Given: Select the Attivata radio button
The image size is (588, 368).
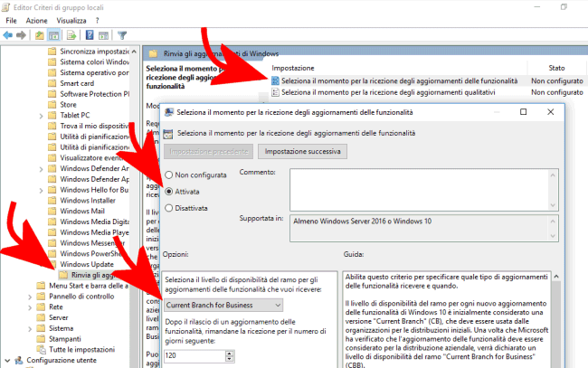Looking at the screenshot, I should tap(169, 192).
